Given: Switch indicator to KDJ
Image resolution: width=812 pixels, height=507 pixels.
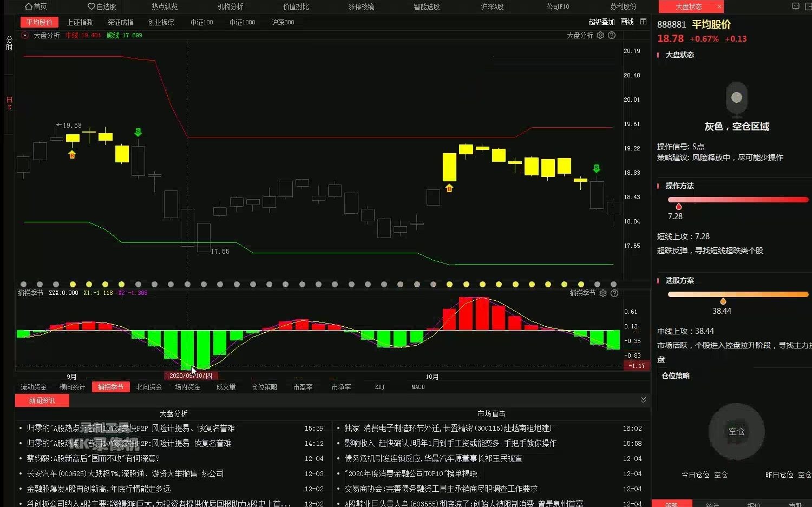Looking at the screenshot, I should click(380, 387).
